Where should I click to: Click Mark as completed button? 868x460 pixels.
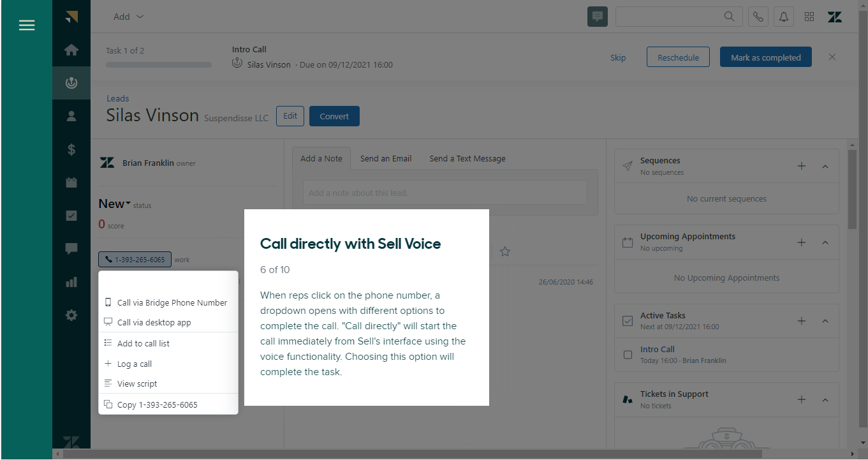pos(766,57)
